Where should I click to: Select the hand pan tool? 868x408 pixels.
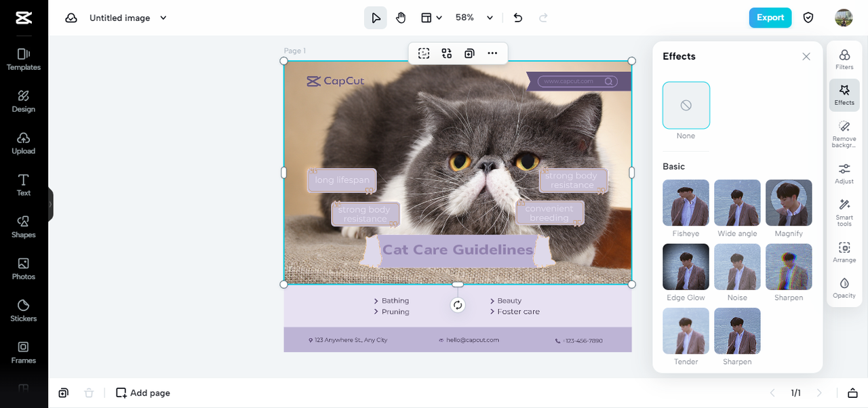tap(401, 18)
